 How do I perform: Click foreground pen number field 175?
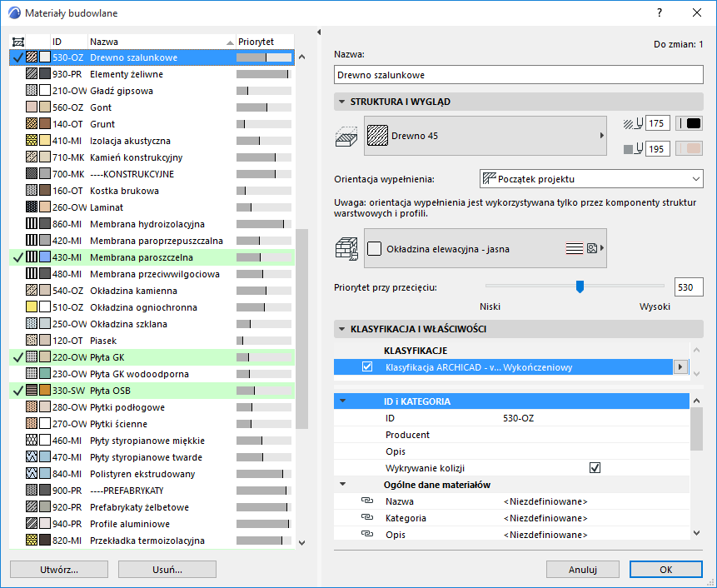pyautogui.click(x=658, y=123)
